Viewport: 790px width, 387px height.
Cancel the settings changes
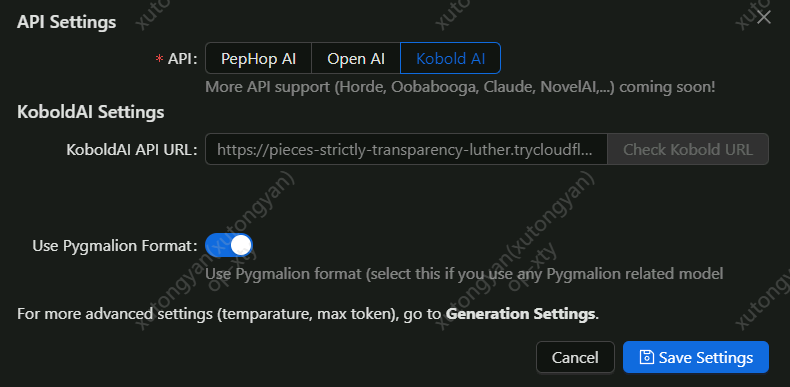pos(575,357)
